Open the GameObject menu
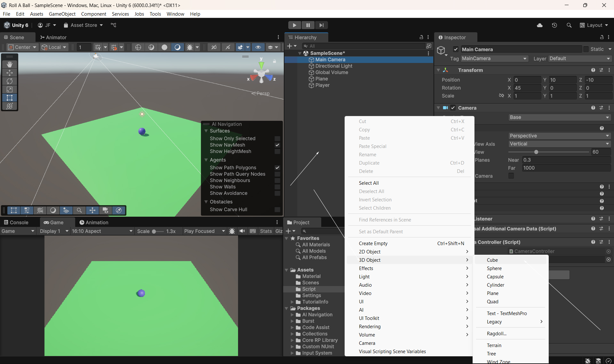This screenshot has height=364, width=614. point(62,14)
